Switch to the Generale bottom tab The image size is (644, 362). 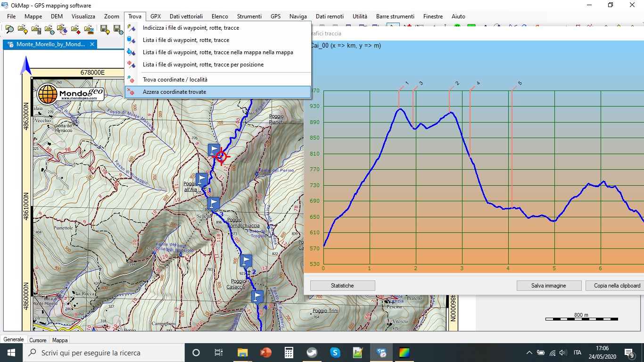(x=14, y=339)
